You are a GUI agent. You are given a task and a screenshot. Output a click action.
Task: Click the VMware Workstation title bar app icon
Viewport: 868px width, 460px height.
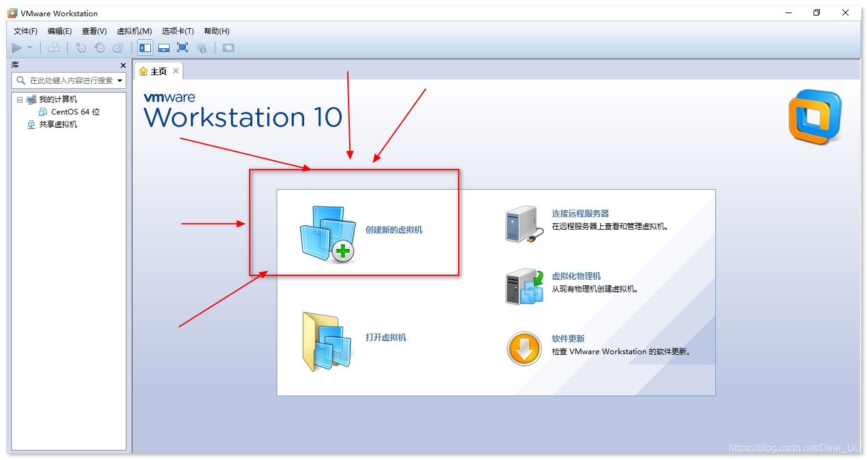13,13
